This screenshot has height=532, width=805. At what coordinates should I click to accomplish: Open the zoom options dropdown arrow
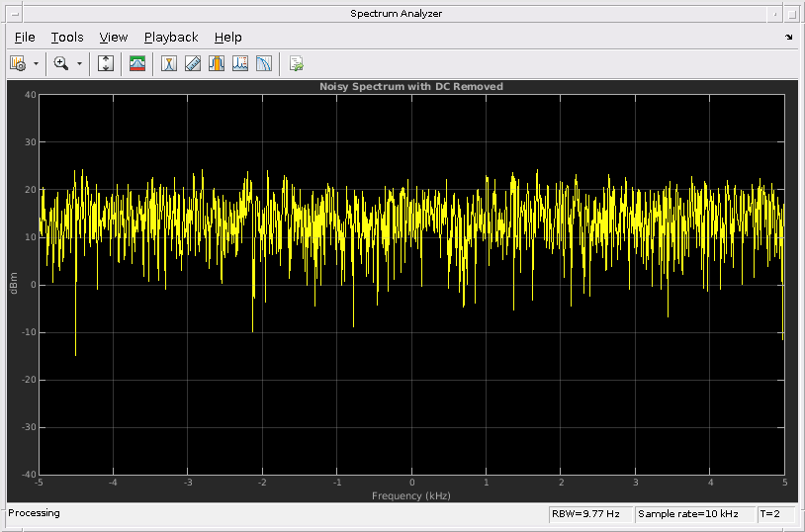(79, 63)
